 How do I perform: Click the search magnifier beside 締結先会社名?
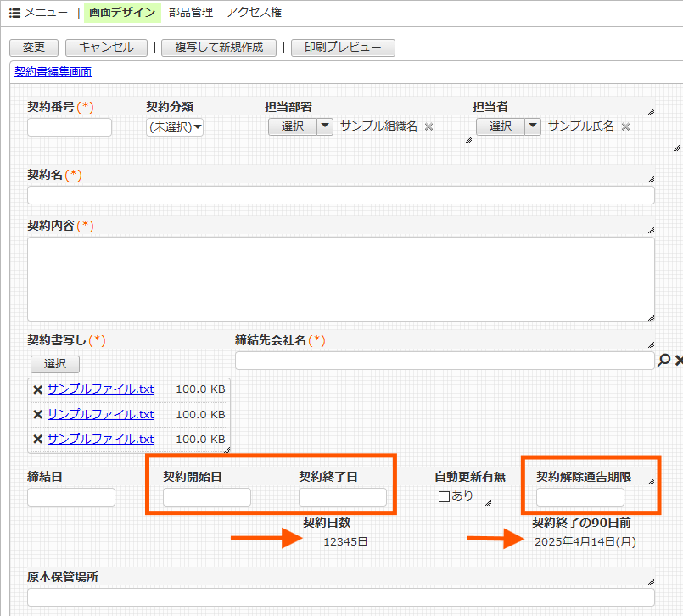[664, 361]
